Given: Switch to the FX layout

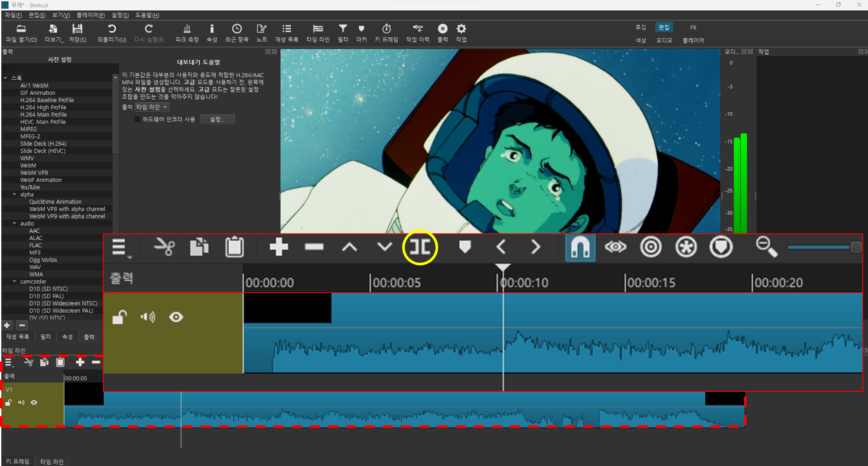Looking at the screenshot, I should click(693, 27).
